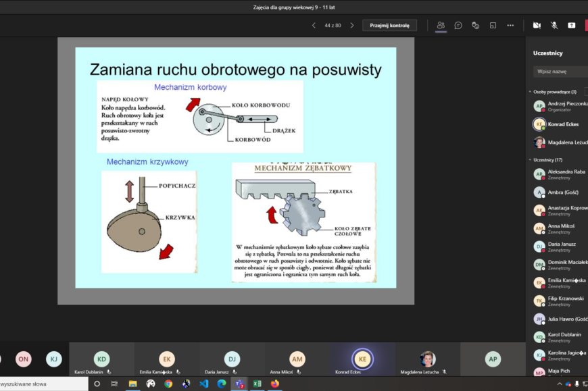Click Anna Mikoś video tile
Screen dimensions: 588x391
(x=297, y=359)
